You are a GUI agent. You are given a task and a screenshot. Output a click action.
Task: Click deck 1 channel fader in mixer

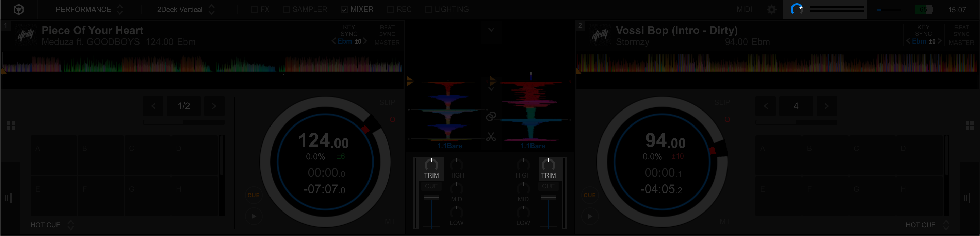coord(431,197)
